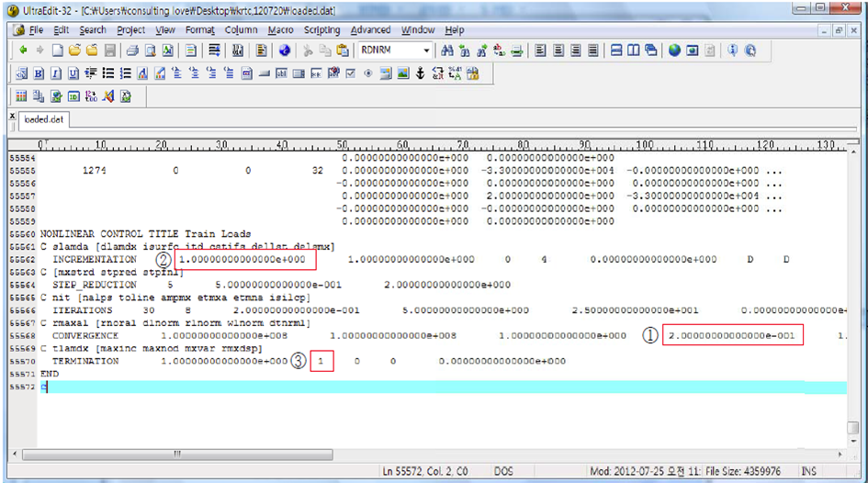
Task: Click the green Back arrow icon
Action: (22, 51)
